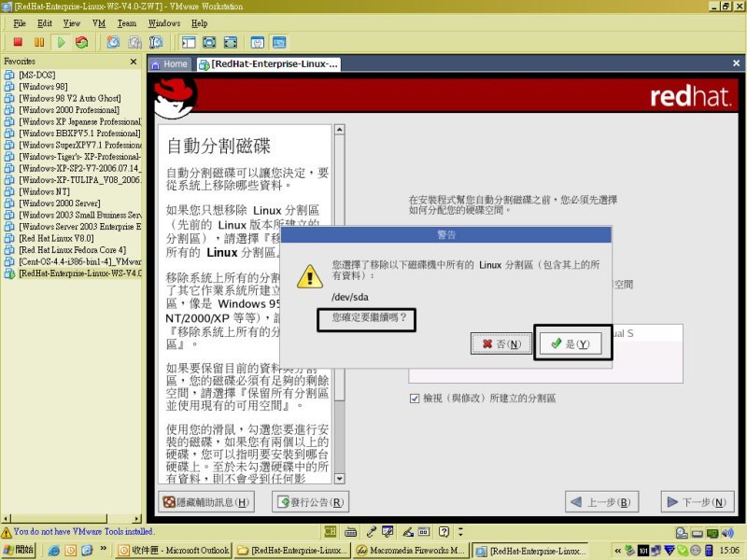
Task: Toggle the sidebar show/hide toolbar icon
Action: 189,42
